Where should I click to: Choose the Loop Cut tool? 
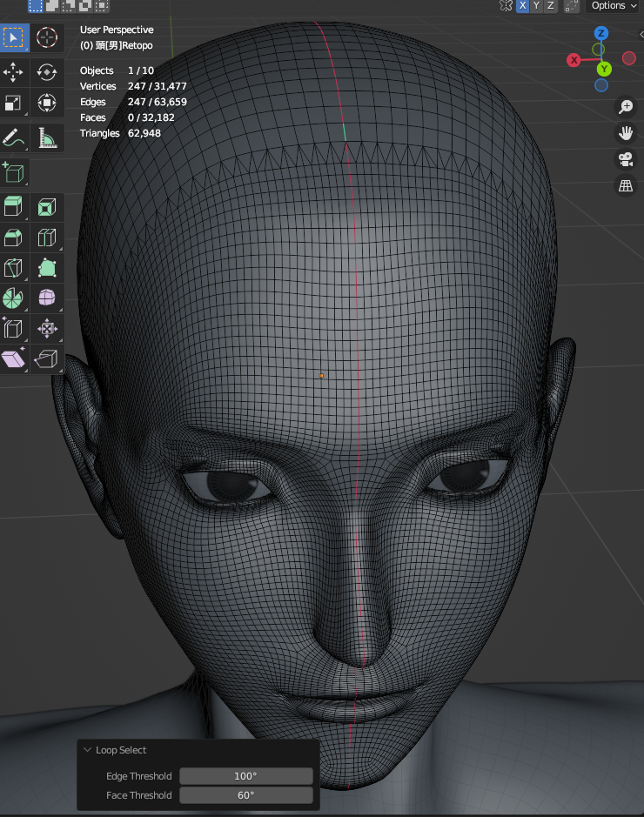tap(47, 238)
